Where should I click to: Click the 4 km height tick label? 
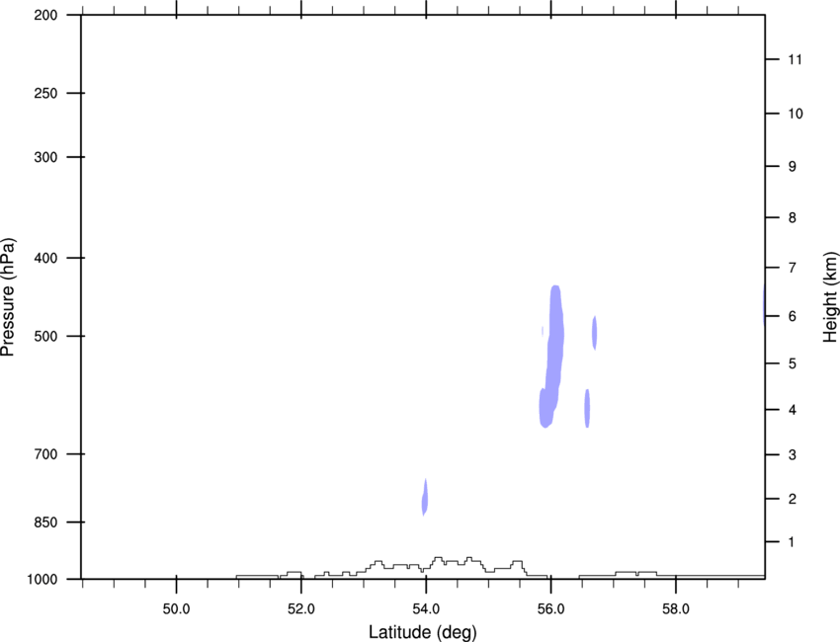click(792, 410)
